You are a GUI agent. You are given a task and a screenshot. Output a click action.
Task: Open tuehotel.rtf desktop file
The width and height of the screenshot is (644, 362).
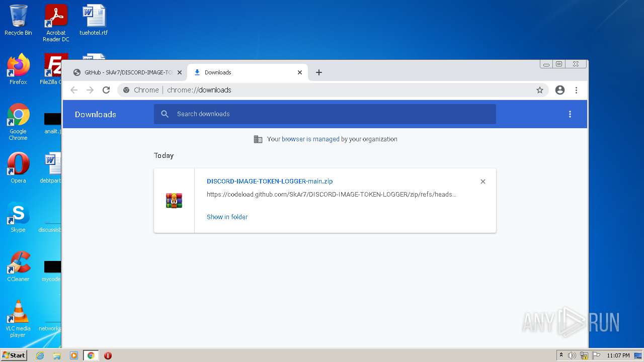tap(94, 20)
